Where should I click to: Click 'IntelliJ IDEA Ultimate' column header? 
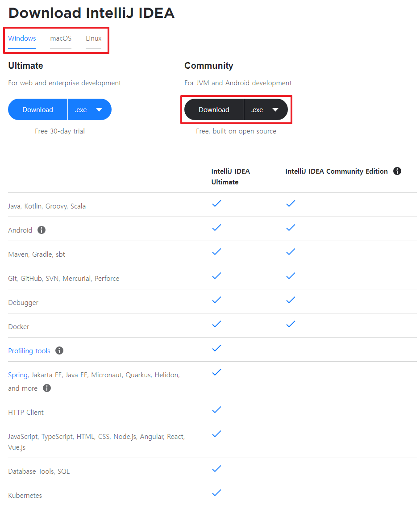point(230,177)
